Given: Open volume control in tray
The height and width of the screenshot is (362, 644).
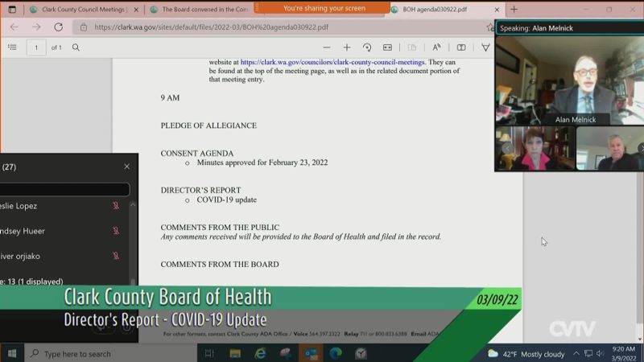Looking at the screenshot, I should [x=601, y=353].
